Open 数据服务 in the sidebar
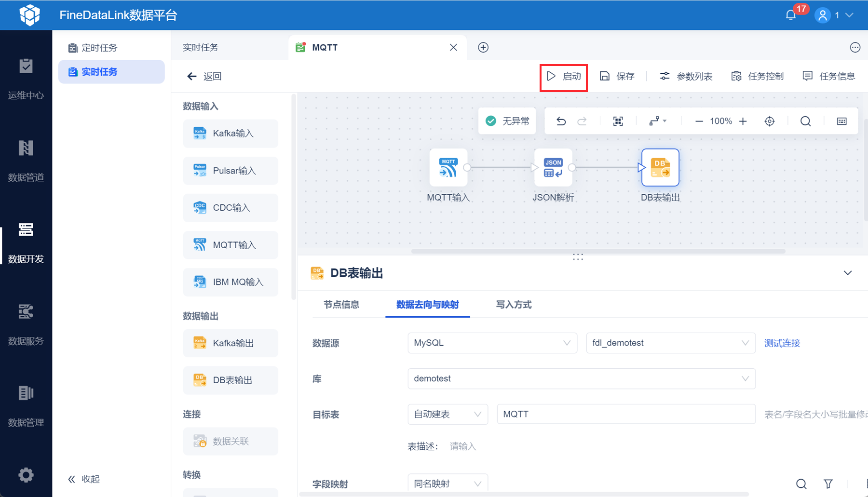Viewport: 868px width, 497px height. (x=26, y=324)
